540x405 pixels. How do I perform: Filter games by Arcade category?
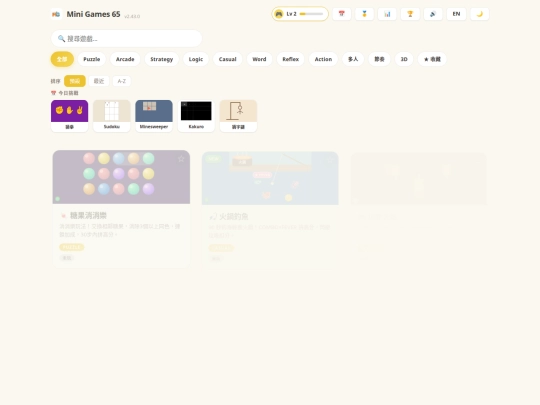125,59
